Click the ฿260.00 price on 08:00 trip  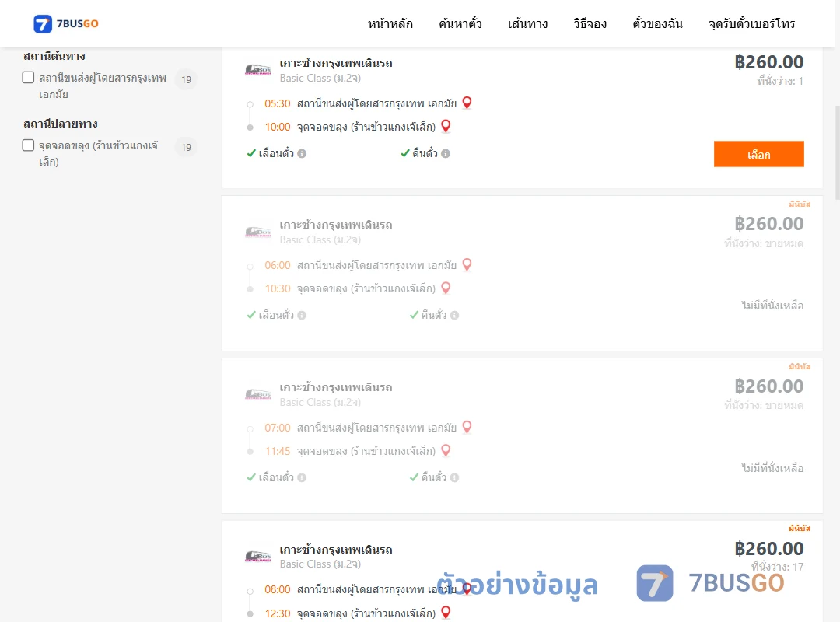[x=768, y=549]
